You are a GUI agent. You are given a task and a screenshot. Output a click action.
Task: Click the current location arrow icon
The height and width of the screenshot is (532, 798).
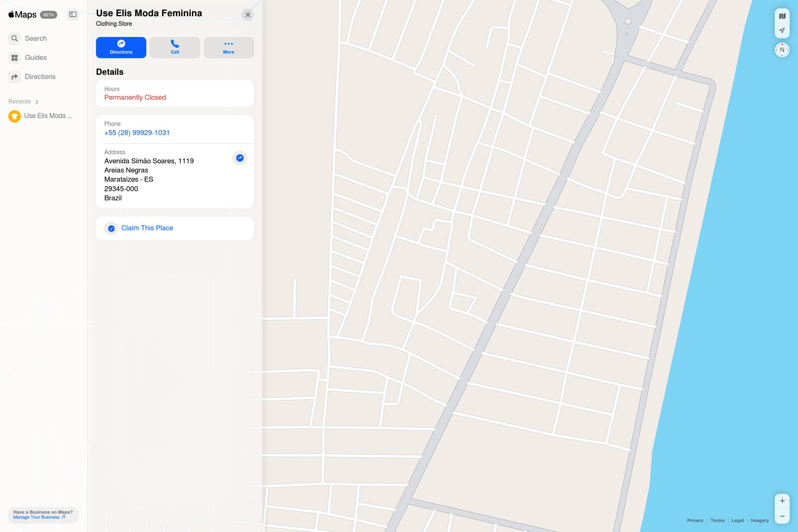point(782,30)
